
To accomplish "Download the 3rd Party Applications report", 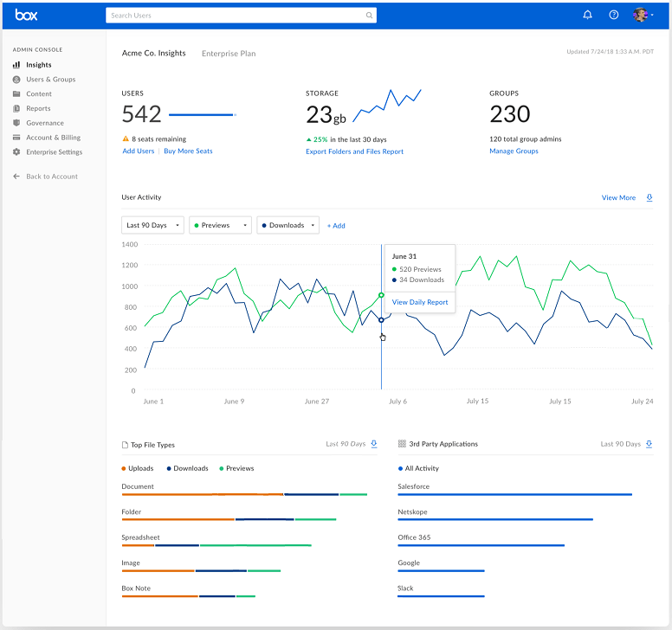I will (649, 444).
